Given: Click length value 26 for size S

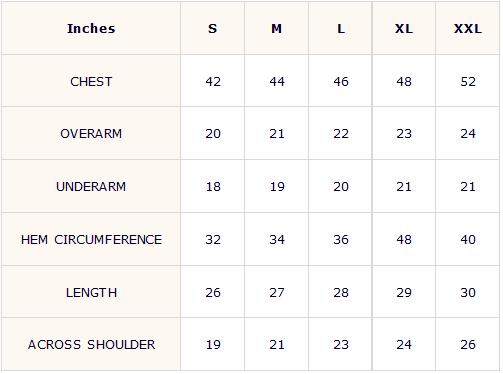Looking at the screenshot, I should tap(213, 293).
